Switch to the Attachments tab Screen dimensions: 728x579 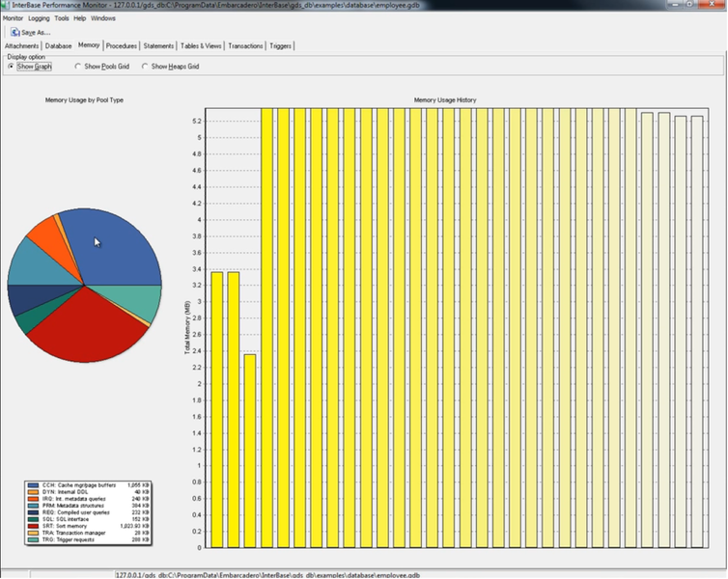pyautogui.click(x=22, y=46)
